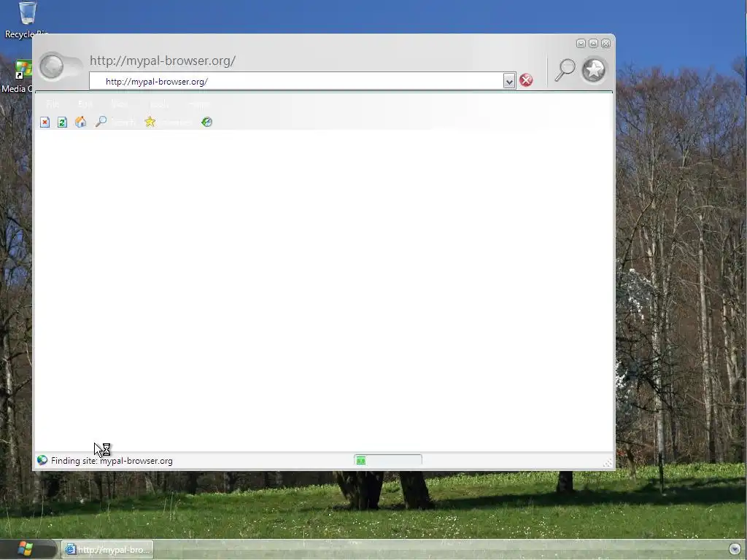Open the address bar history dropdown
This screenshot has width=747, height=560.
point(509,81)
